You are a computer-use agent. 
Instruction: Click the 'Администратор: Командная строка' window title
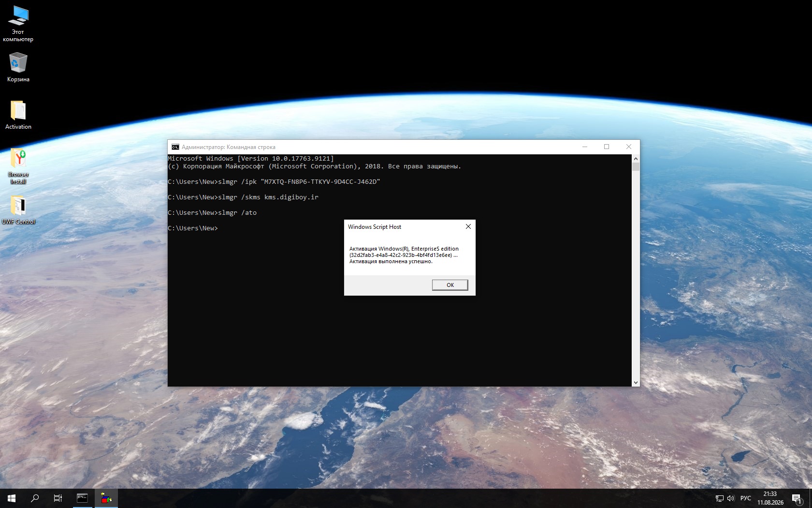point(229,147)
